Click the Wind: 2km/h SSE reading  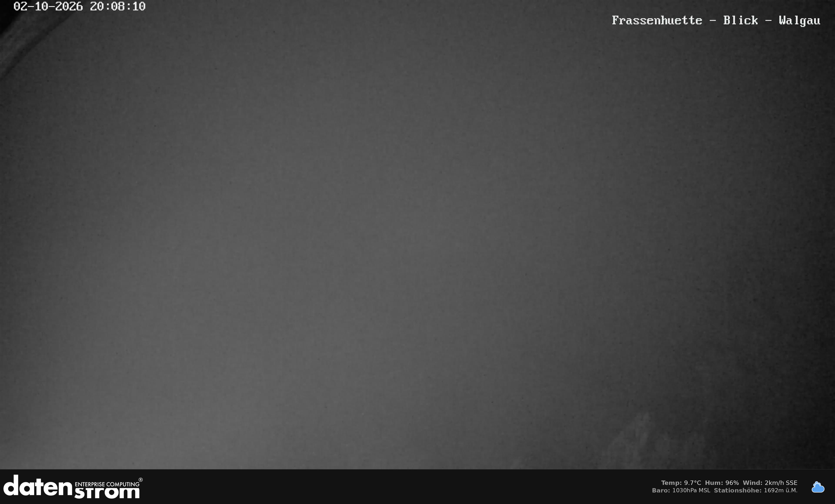pos(770,483)
